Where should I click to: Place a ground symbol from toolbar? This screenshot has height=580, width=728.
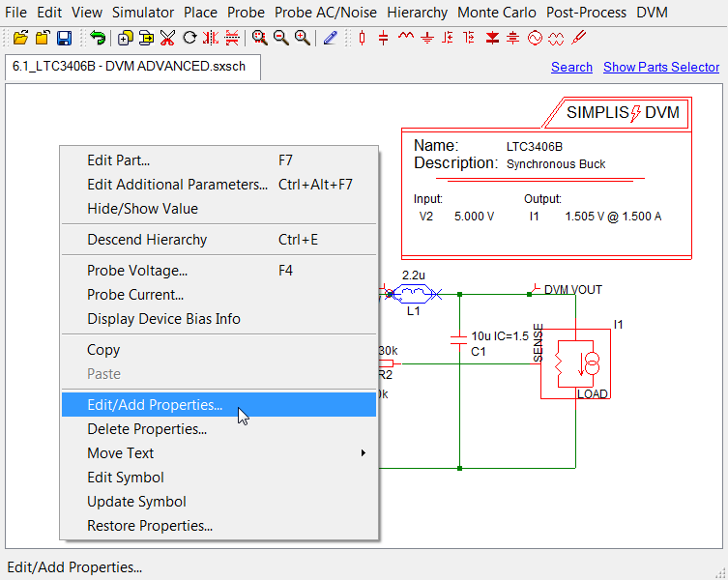[426, 38]
